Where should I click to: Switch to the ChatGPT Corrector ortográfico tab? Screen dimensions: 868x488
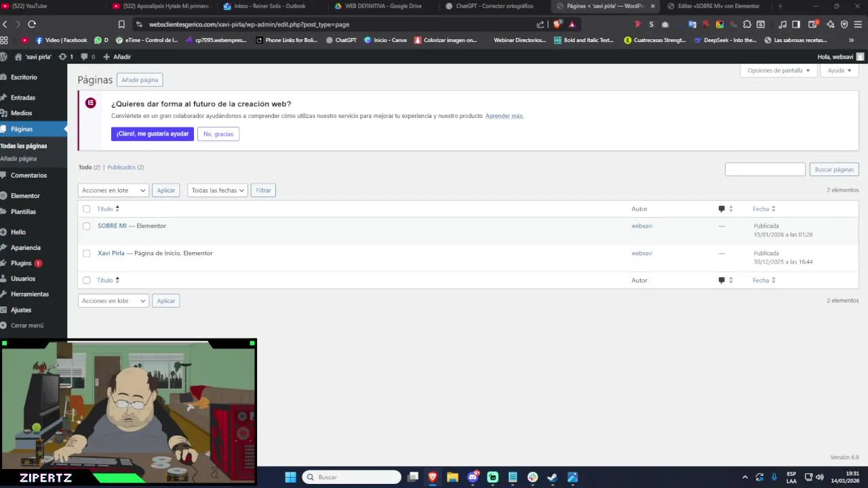click(495, 6)
